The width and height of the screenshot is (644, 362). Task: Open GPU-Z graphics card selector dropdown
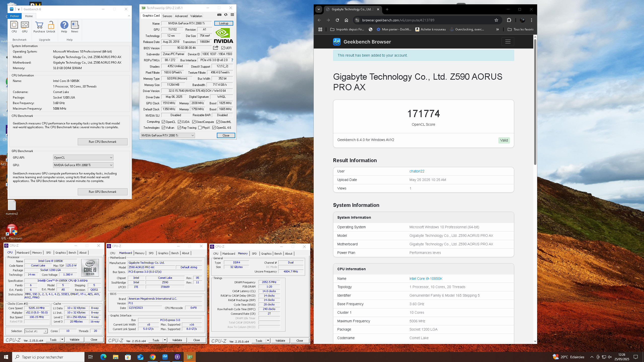[x=168, y=135]
